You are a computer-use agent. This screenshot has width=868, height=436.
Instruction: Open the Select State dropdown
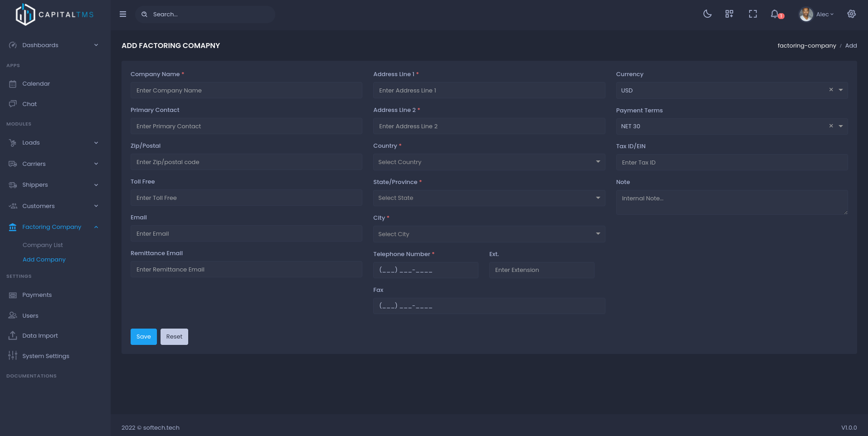tap(488, 198)
